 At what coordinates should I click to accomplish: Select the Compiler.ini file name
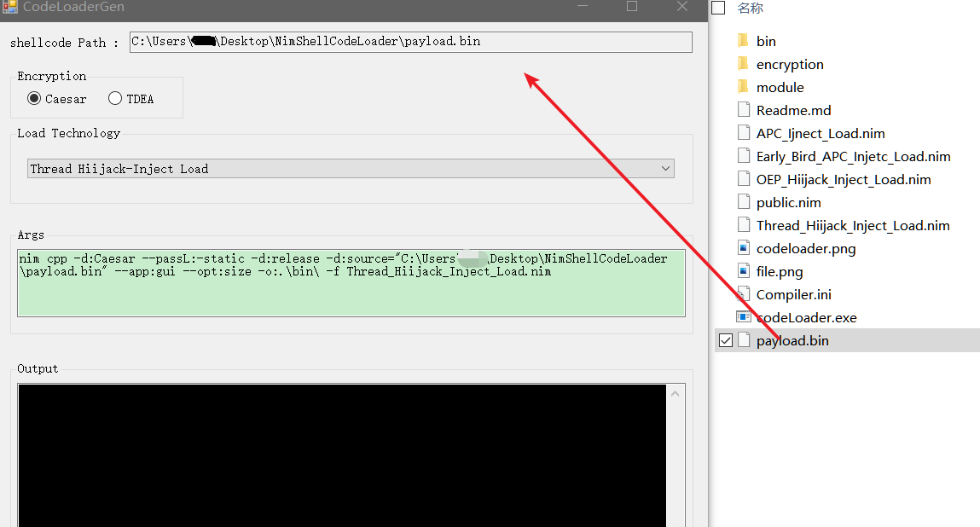pyautogui.click(x=793, y=294)
